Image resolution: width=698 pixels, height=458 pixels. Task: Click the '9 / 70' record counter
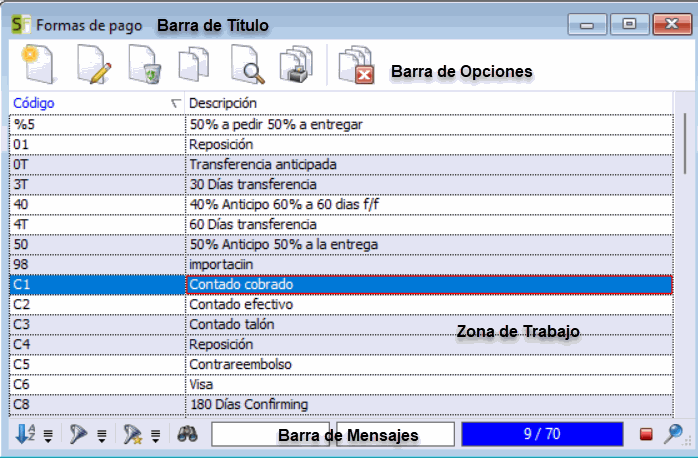(x=542, y=434)
